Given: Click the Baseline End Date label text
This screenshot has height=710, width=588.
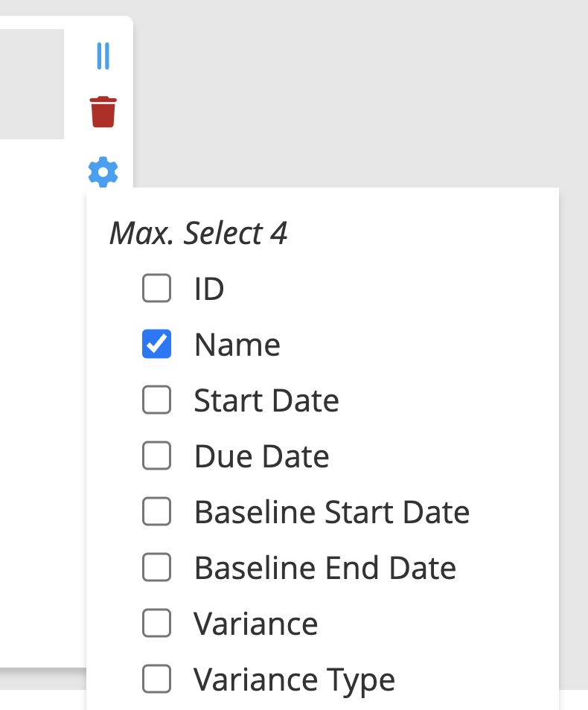Looking at the screenshot, I should pos(325,567).
